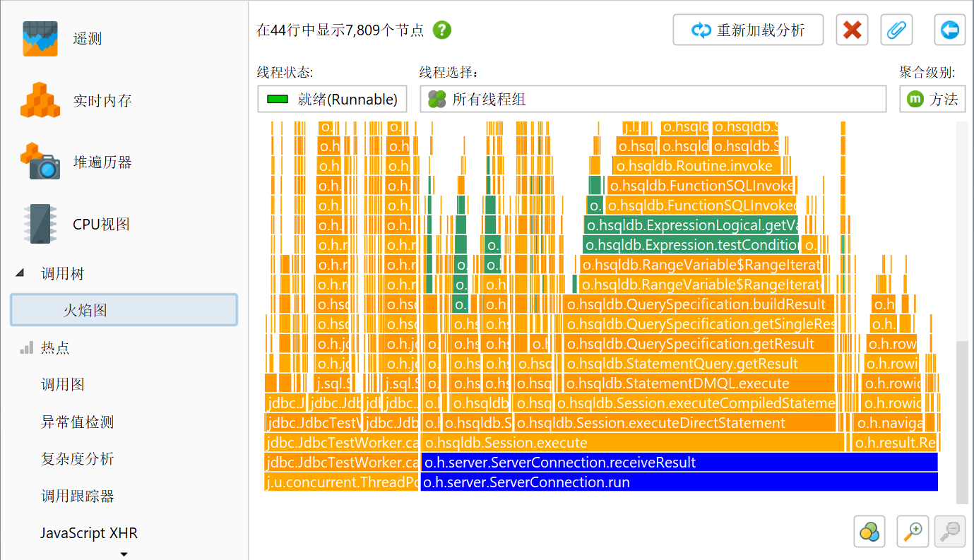Open the thread status 就绪(Runnable) dropdown

(332, 99)
